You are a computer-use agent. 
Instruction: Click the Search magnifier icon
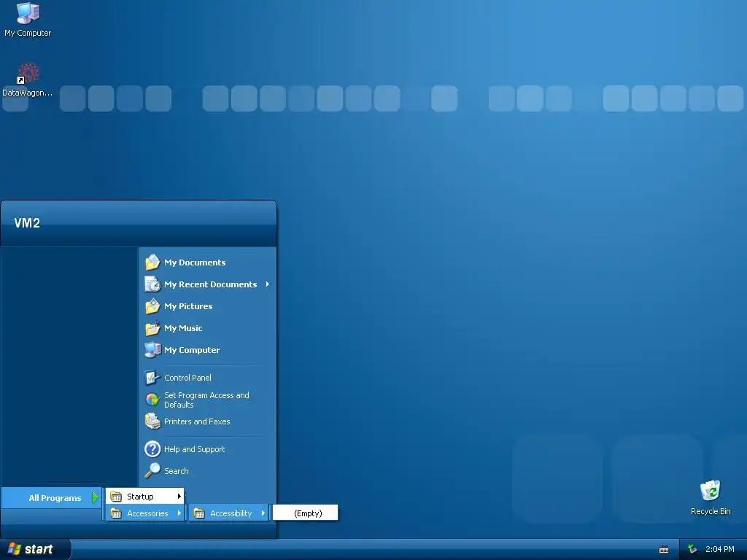(x=152, y=471)
